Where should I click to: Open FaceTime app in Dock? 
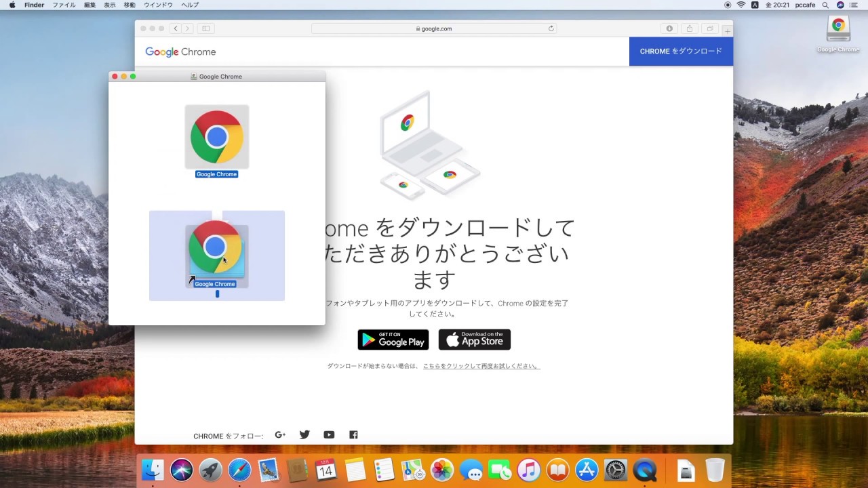pos(500,470)
